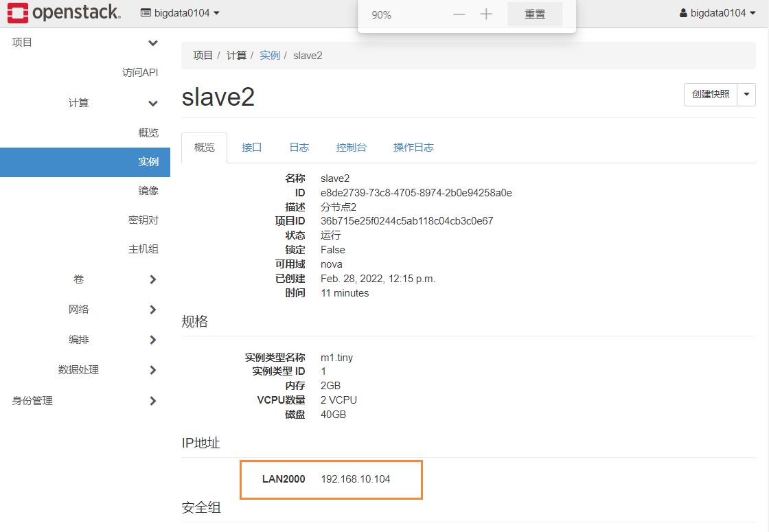Click the project ID 36b715e25f0244c5ab118c04cb3c0e67
Image resolution: width=769 pixels, height=532 pixels.
[407, 221]
